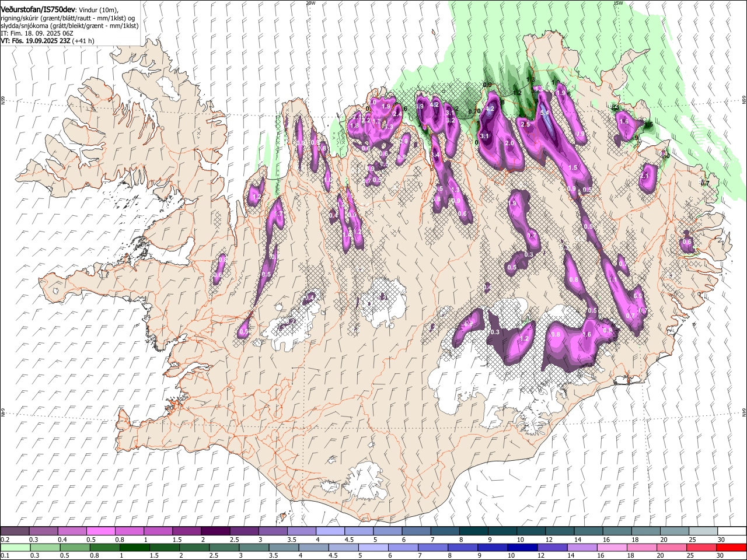Pick the dark teal snow swatch after 8
Viewport: 747px width, 560px height.
(x=474, y=531)
